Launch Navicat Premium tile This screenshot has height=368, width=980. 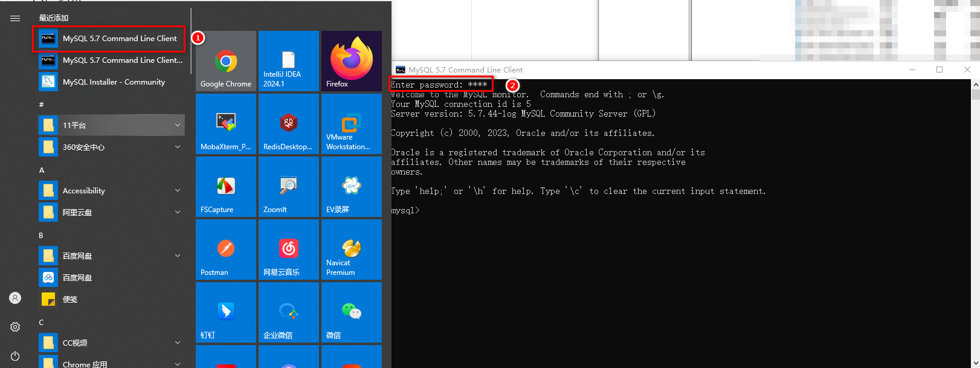click(x=352, y=250)
